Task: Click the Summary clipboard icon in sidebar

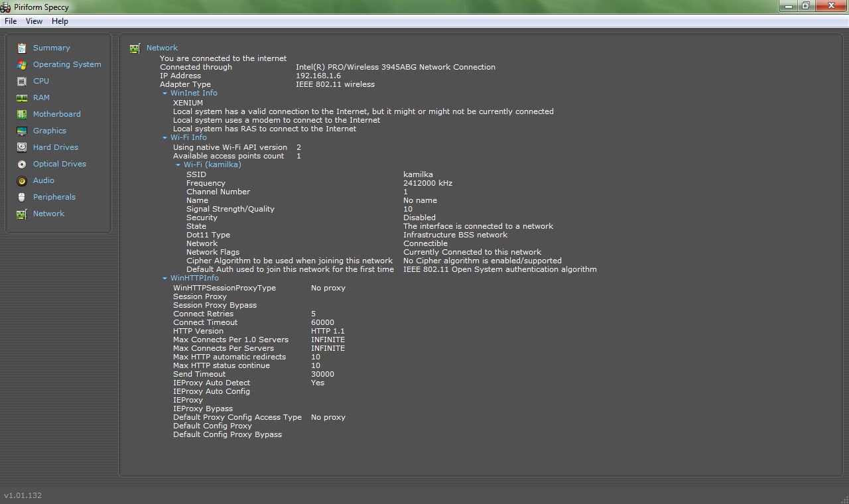Action: pyautogui.click(x=22, y=48)
